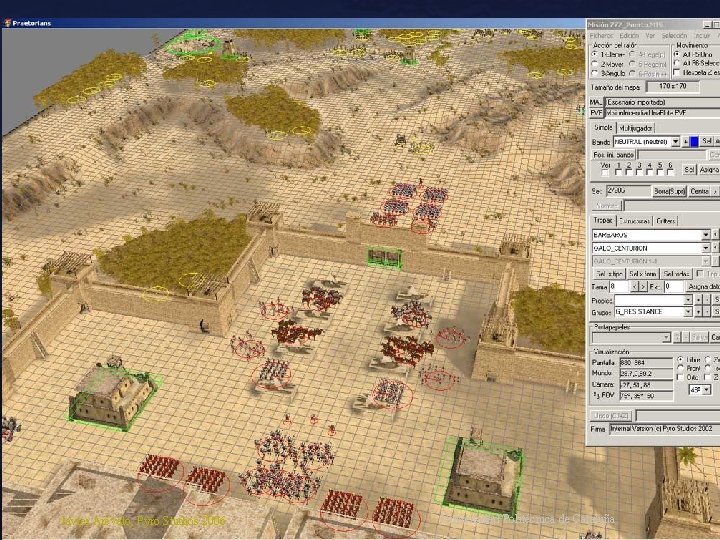Switch to the Estructuras tab
Image resolution: width=720 pixels, height=540 pixels.
pyautogui.click(x=635, y=221)
